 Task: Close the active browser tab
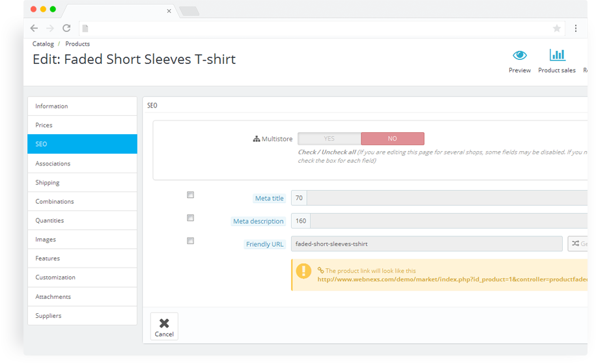(169, 11)
